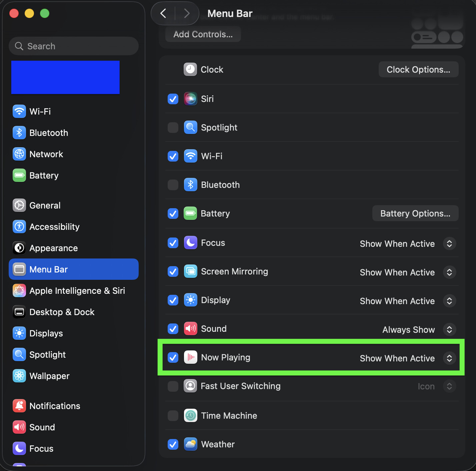Uncheck the Siri checkbox
The width and height of the screenshot is (476, 471).
pos(173,99)
